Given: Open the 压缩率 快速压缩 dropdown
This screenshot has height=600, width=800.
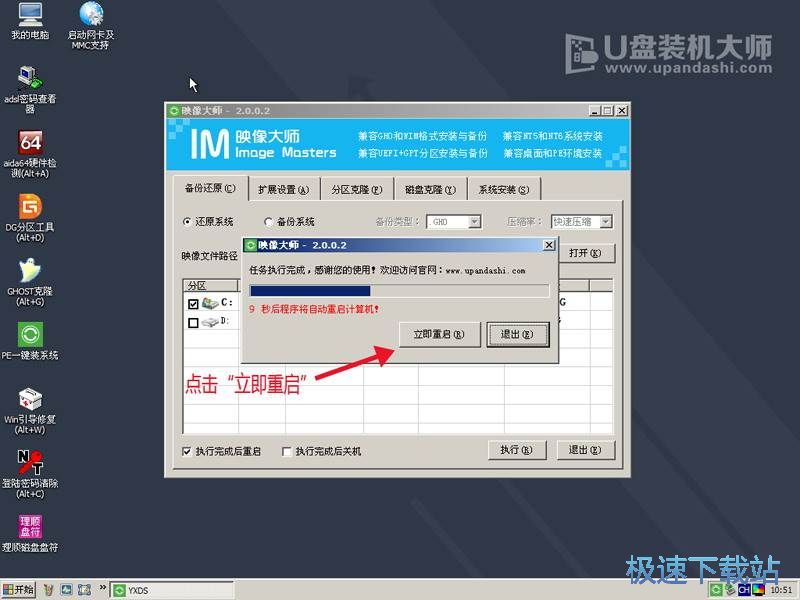Looking at the screenshot, I should coord(582,222).
